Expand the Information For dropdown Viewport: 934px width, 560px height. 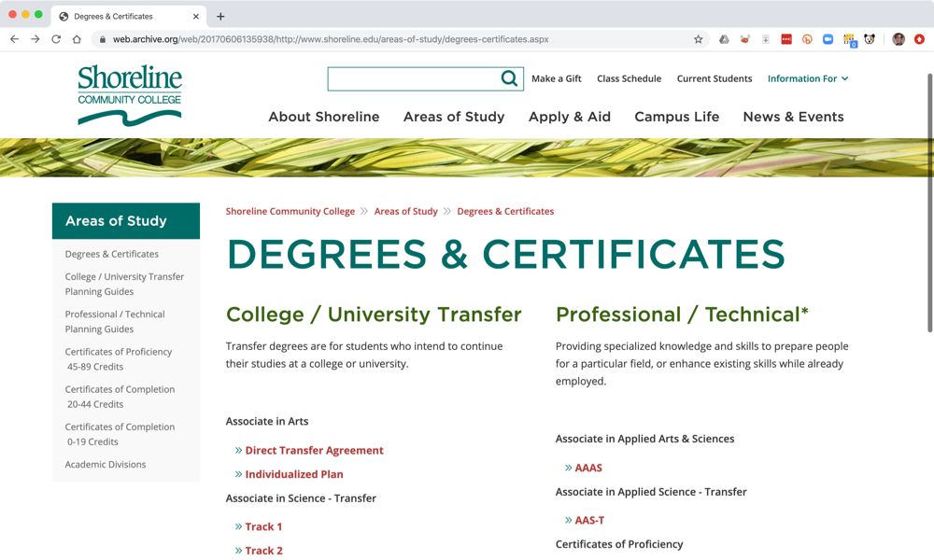click(x=808, y=78)
